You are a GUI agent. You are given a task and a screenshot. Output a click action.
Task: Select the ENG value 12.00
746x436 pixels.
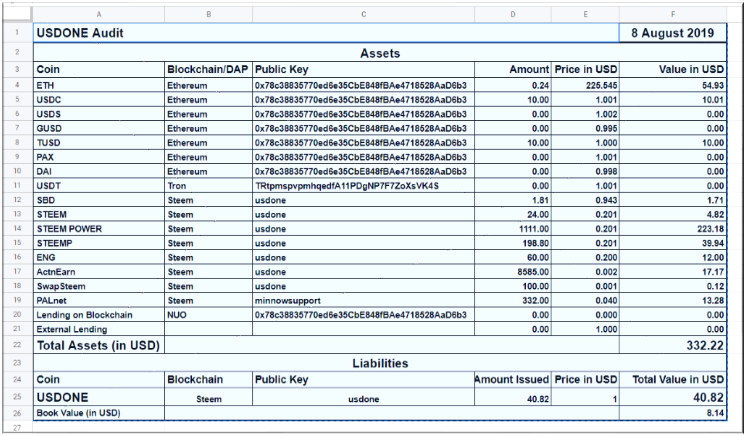(x=673, y=258)
